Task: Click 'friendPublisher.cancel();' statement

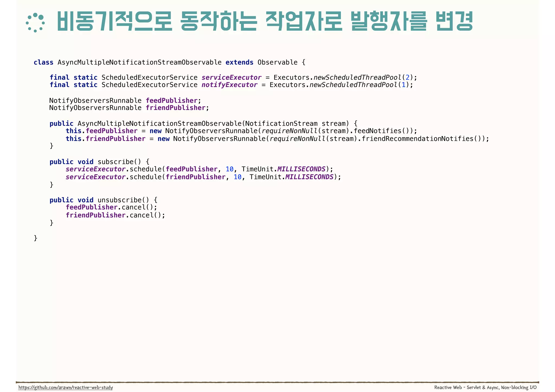Action: (115, 215)
